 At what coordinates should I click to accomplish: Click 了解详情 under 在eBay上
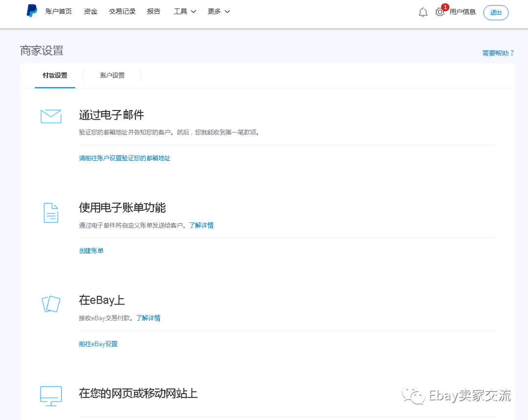(x=148, y=318)
